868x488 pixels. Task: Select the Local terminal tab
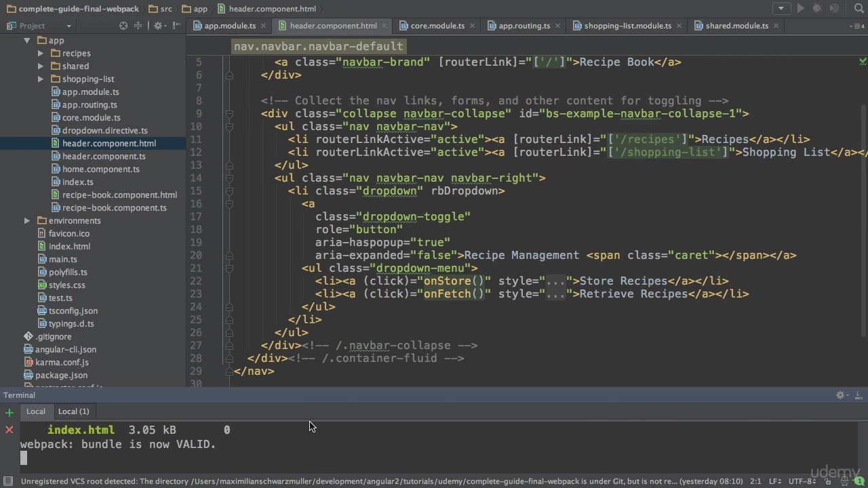tap(36, 411)
